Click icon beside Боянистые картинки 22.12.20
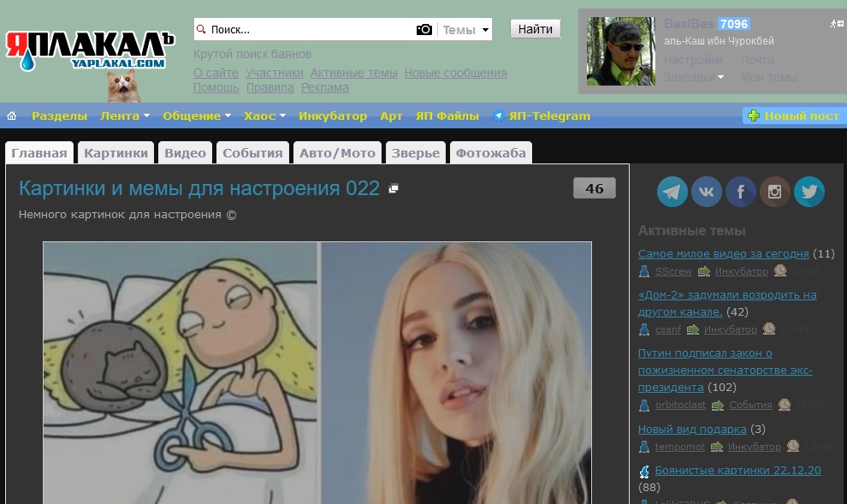847x504 pixels. (644, 471)
